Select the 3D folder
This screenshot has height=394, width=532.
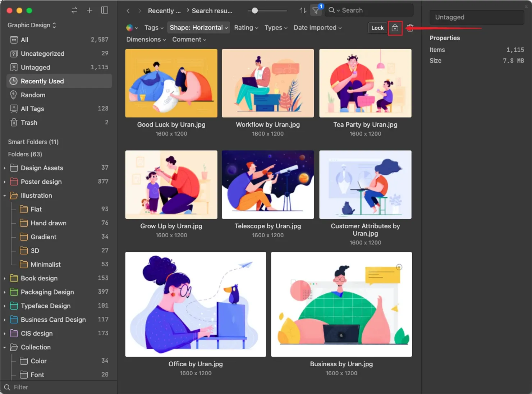(x=65, y=251)
